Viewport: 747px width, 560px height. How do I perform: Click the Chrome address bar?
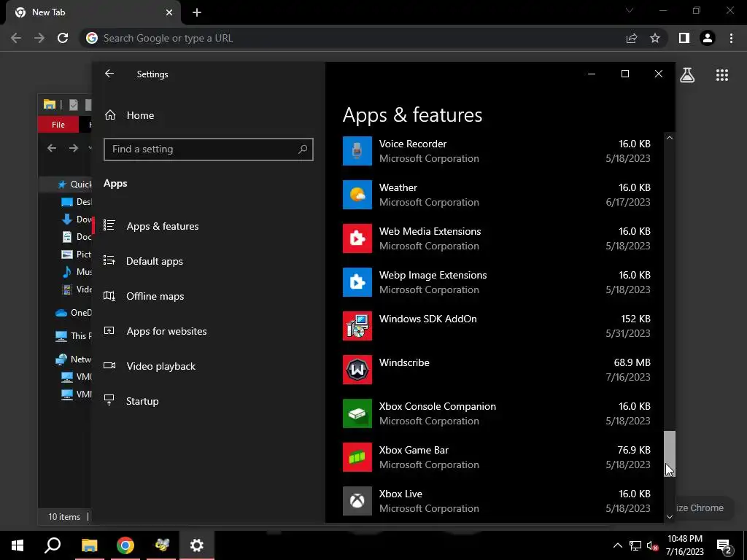352,38
